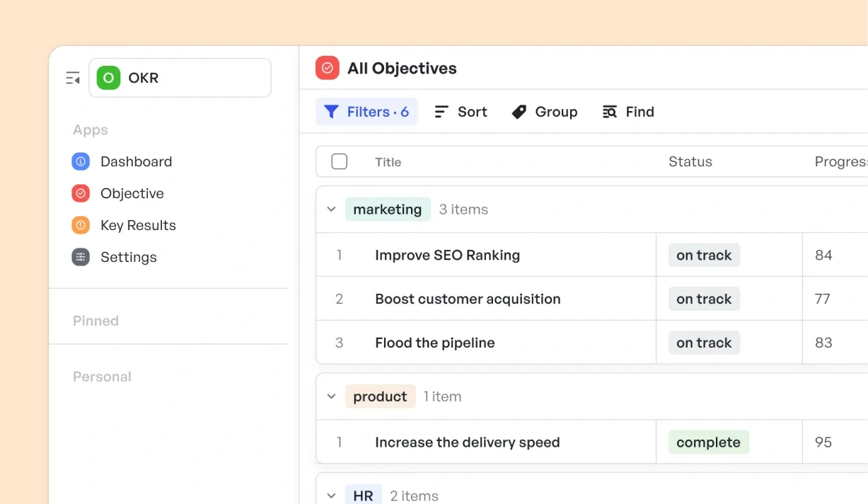The width and height of the screenshot is (868, 504).
Task: Click progress value 84
Action: (823, 255)
